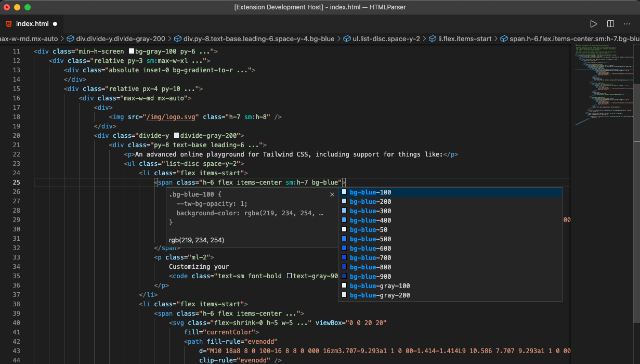This screenshot has height=364, width=640.
Task: Open the More Actions ellipsis menu
Action: click(628, 24)
